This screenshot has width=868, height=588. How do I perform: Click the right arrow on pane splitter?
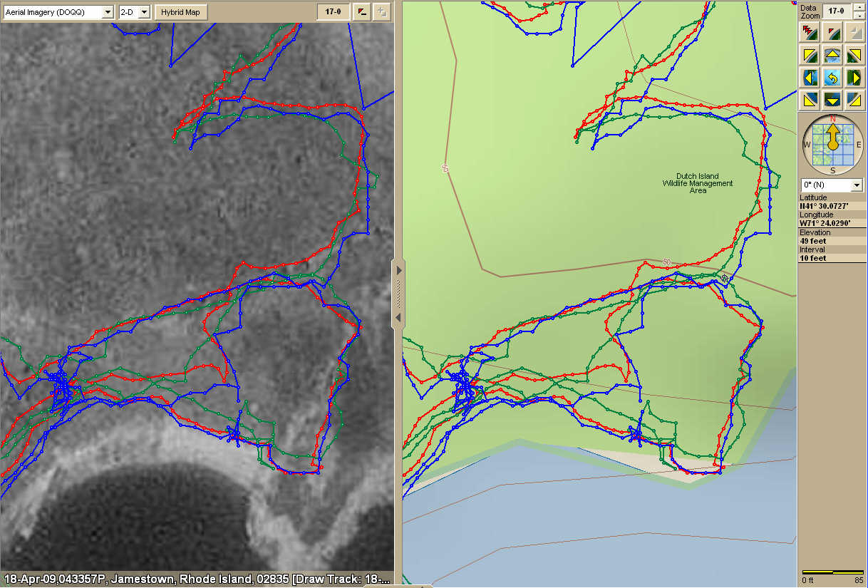398,271
